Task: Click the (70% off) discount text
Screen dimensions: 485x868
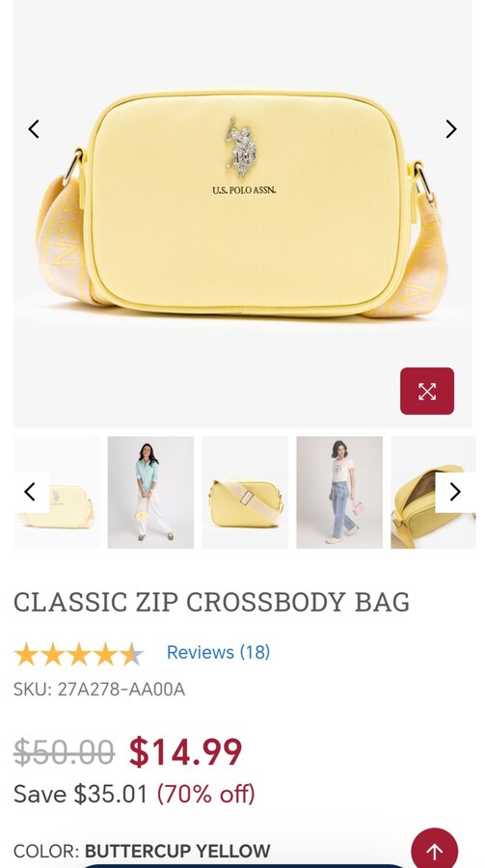Action: point(206,795)
